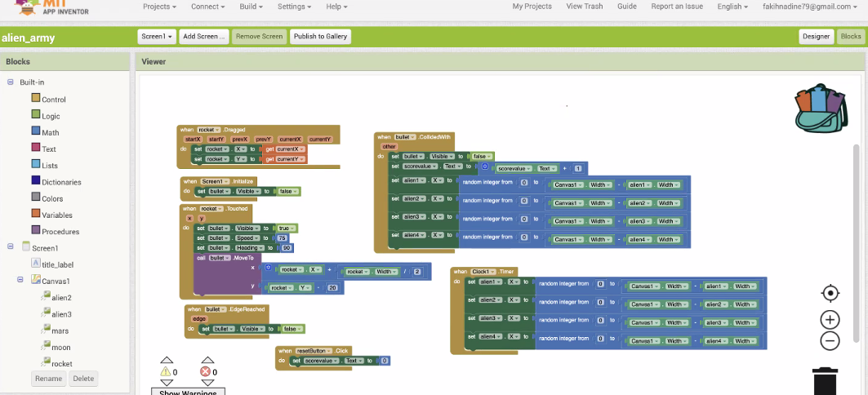
Task: Click the trash can icon
Action: point(825,381)
